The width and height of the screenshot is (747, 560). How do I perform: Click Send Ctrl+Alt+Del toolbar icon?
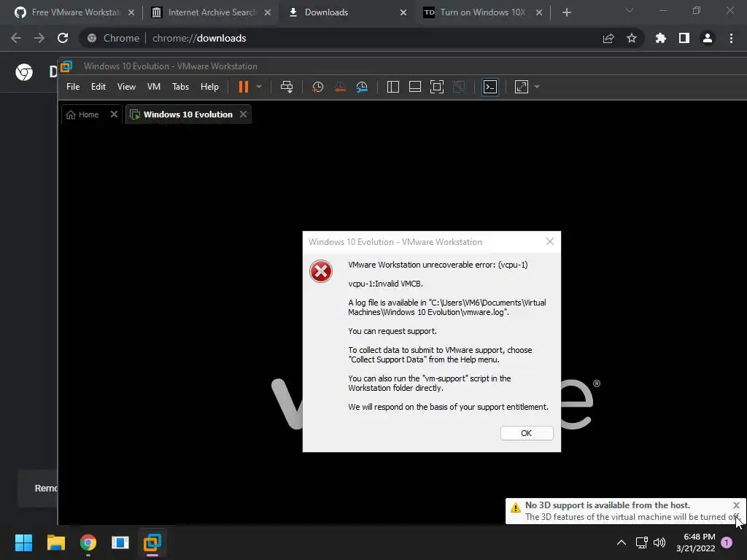coord(287,87)
